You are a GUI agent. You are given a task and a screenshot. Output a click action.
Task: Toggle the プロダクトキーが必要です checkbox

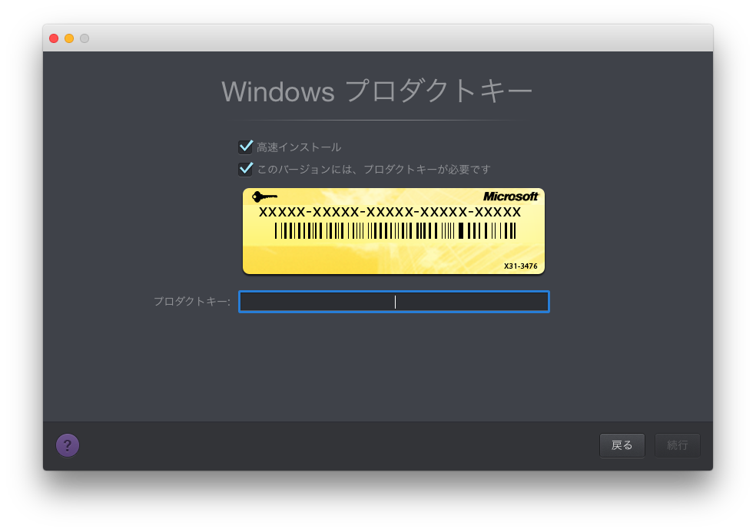click(x=245, y=169)
